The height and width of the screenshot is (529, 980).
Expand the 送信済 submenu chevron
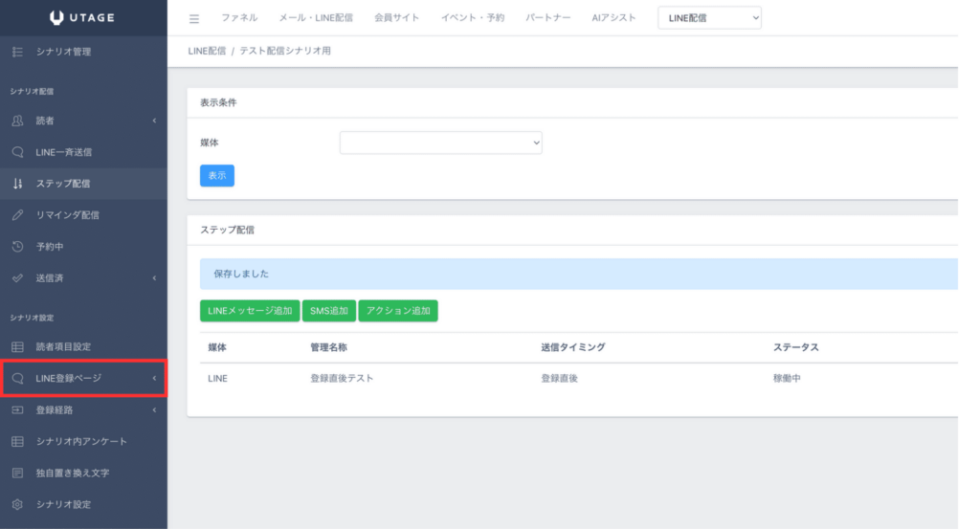click(154, 278)
